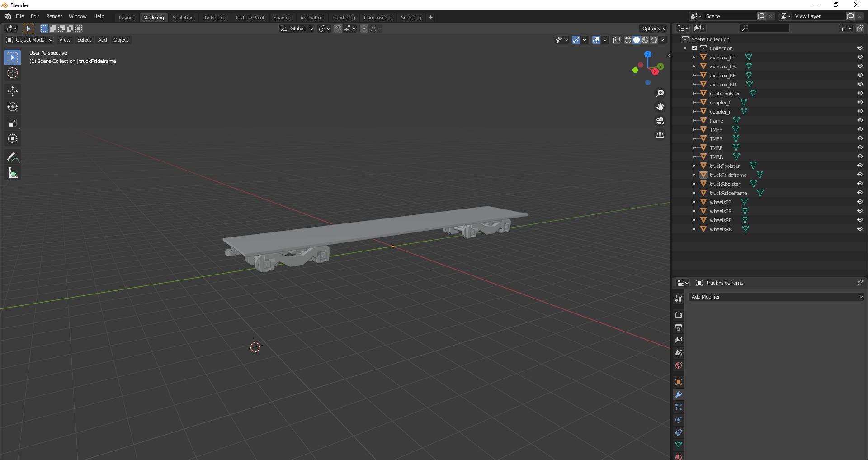
Task: Open Object properties tab
Action: coord(679,382)
